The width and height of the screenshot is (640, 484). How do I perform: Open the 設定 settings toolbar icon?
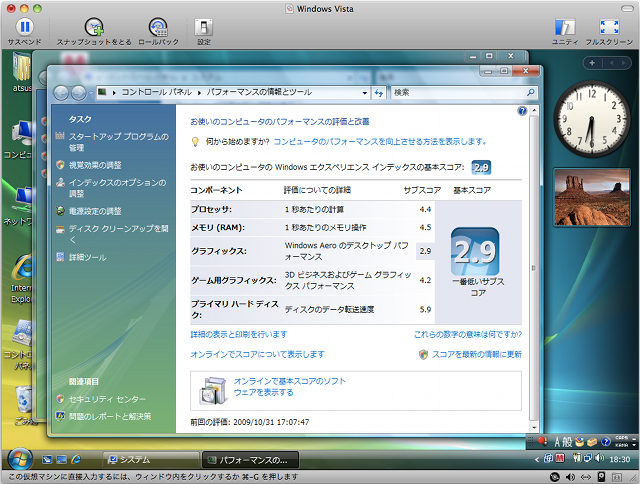[203, 27]
